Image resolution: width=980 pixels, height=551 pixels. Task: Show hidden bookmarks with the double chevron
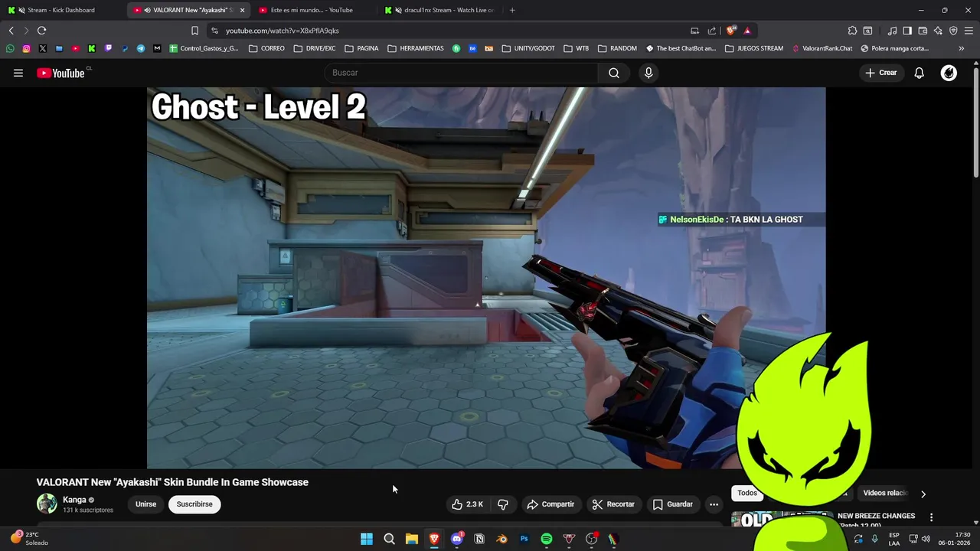(962, 48)
